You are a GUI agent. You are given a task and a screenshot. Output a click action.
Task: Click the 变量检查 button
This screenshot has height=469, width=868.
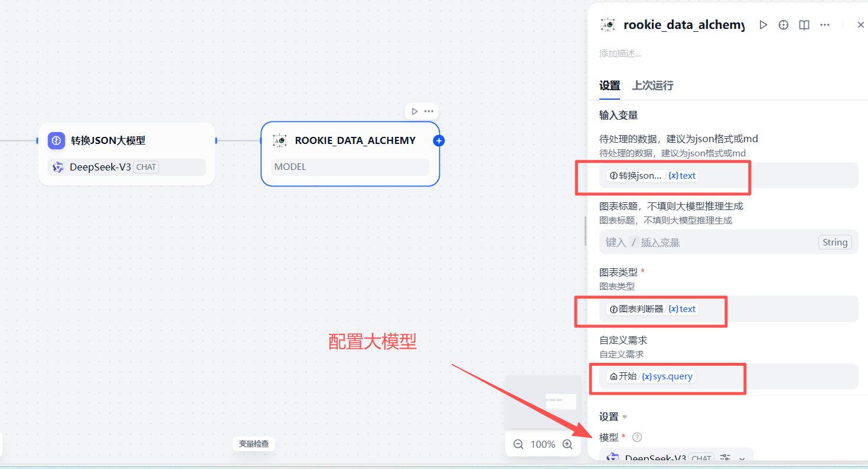(254, 444)
